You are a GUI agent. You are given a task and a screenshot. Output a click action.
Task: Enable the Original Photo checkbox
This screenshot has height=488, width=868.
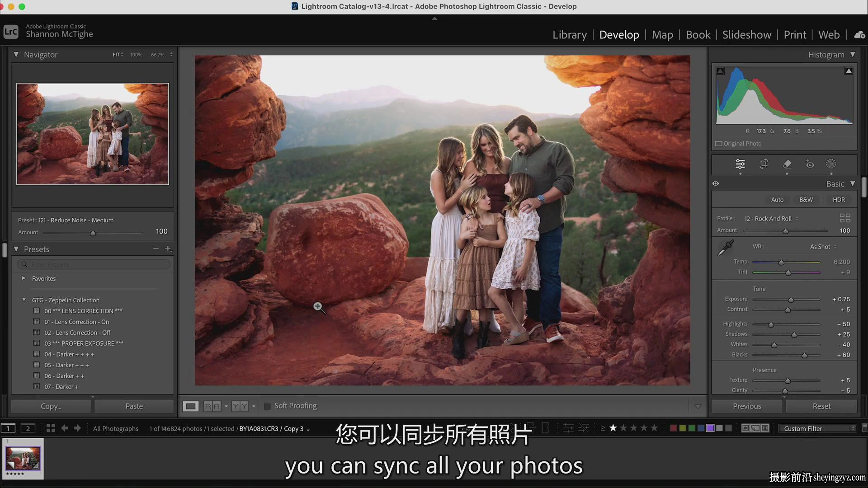718,144
